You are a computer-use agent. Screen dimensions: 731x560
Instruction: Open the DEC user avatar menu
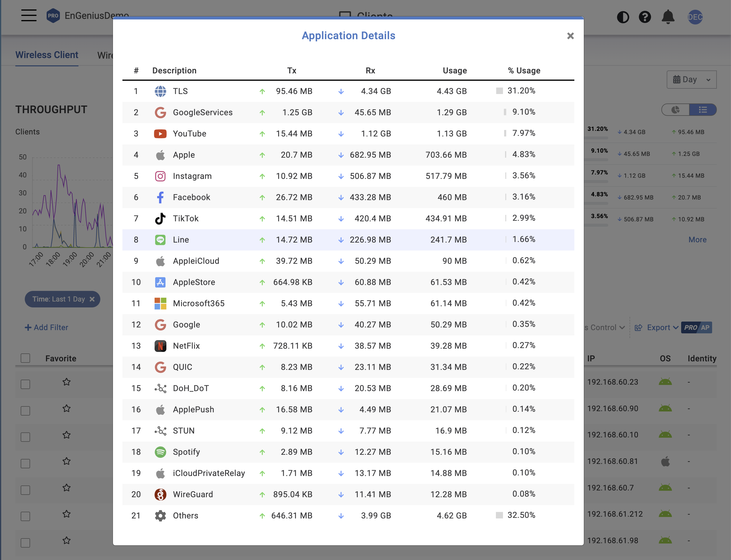695,17
